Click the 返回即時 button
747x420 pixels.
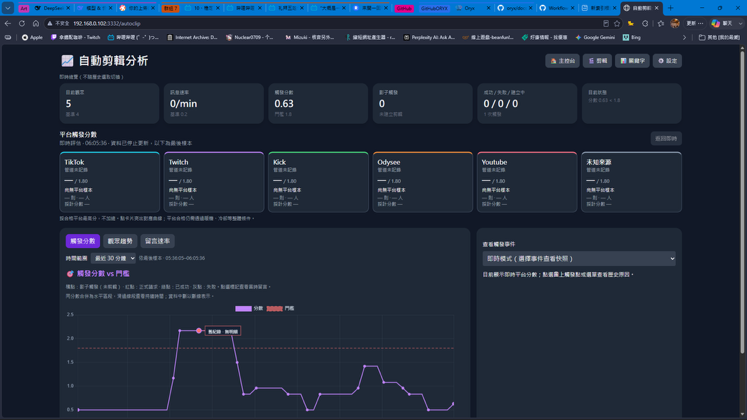click(x=666, y=139)
